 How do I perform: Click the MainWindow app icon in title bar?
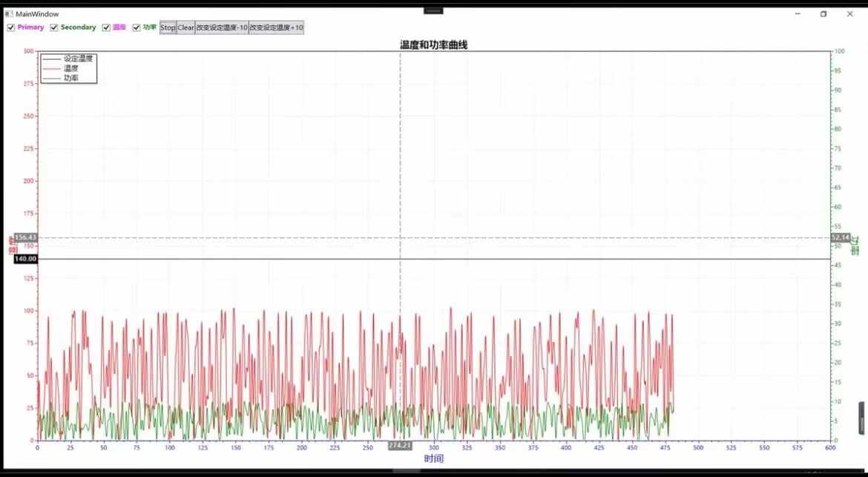pos(9,14)
